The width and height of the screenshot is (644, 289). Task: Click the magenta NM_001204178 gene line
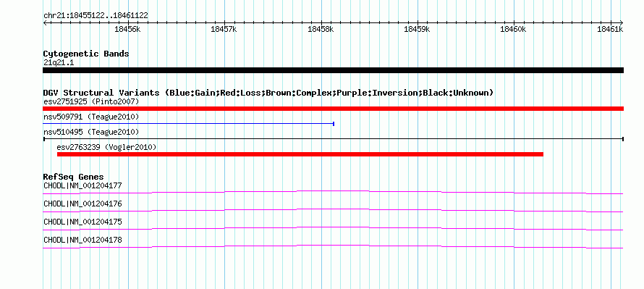coord(333,245)
